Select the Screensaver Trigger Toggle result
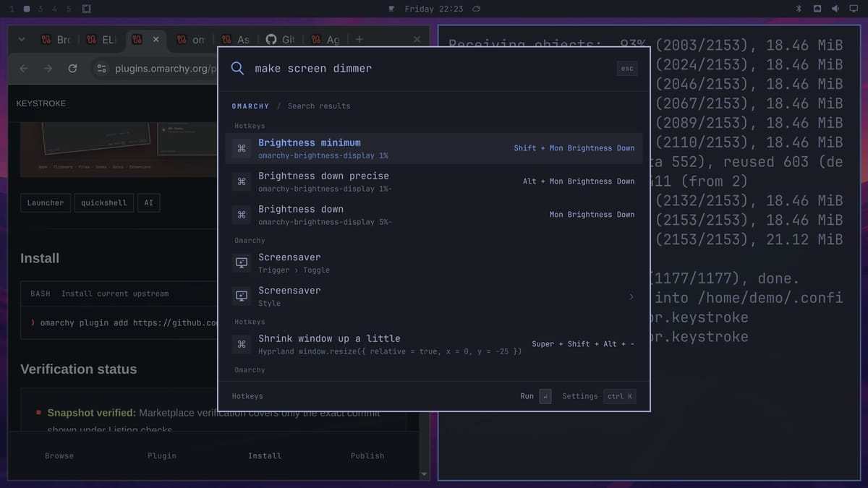This screenshot has width=868, height=488. click(x=434, y=262)
